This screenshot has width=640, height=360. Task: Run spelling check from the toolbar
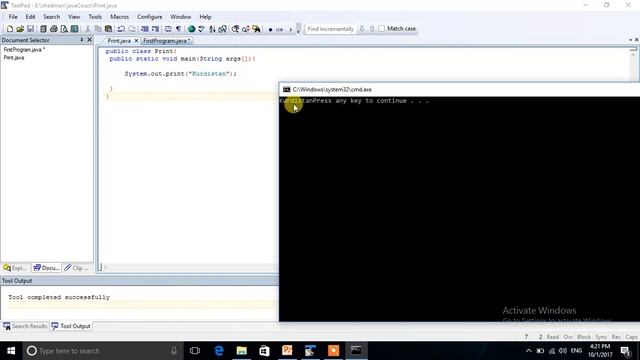click(x=202, y=29)
